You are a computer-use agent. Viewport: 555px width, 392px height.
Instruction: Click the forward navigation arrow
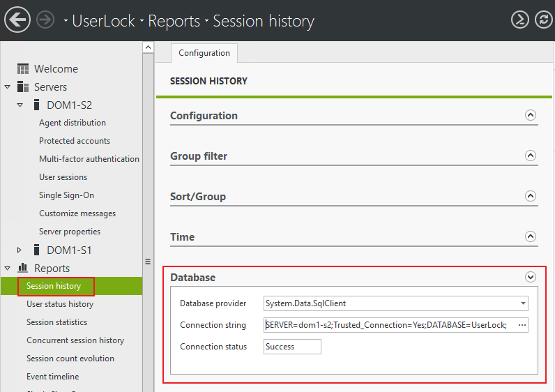click(45, 20)
